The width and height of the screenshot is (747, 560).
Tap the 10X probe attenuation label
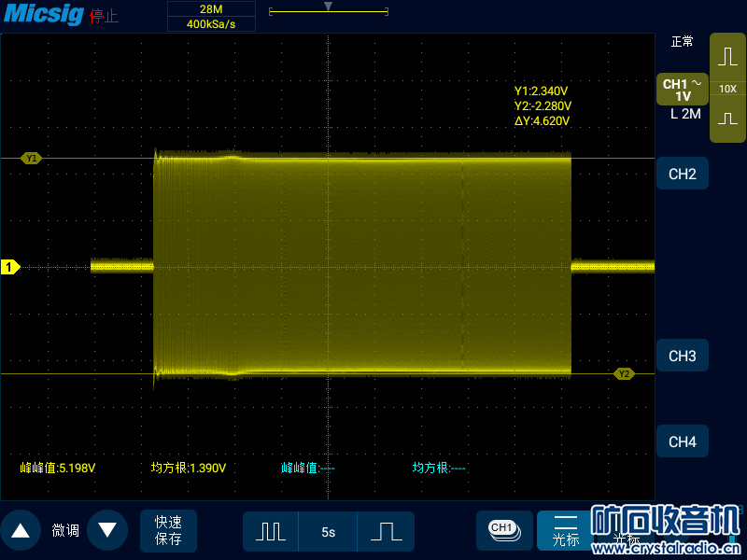(727, 89)
